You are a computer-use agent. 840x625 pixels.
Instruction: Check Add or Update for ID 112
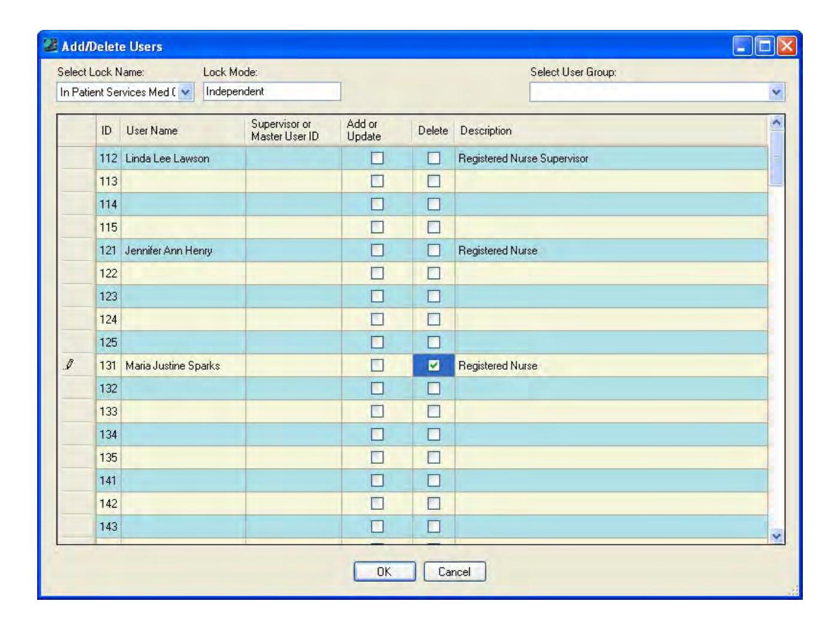click(x=377, y=158)
